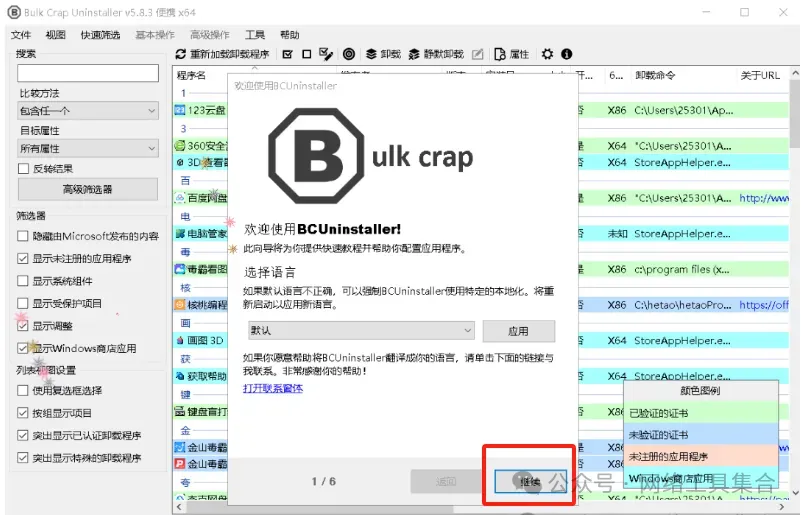This screenshot has width=801, height=515.
Task: Click the red P 金山毒霸 row icon
Action: pyautogui.click(x=180, y=464)
